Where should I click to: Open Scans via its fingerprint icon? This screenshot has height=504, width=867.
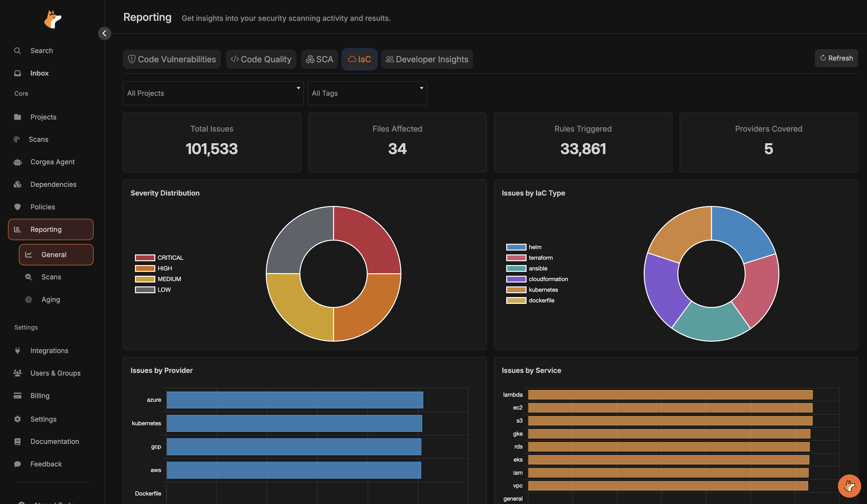pos(16,139)
